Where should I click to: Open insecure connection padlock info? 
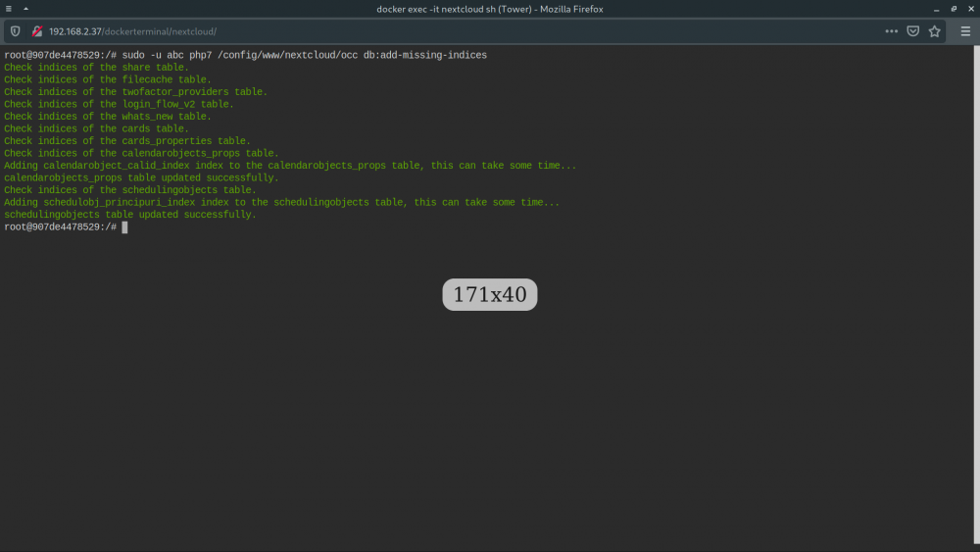point(37,31)
